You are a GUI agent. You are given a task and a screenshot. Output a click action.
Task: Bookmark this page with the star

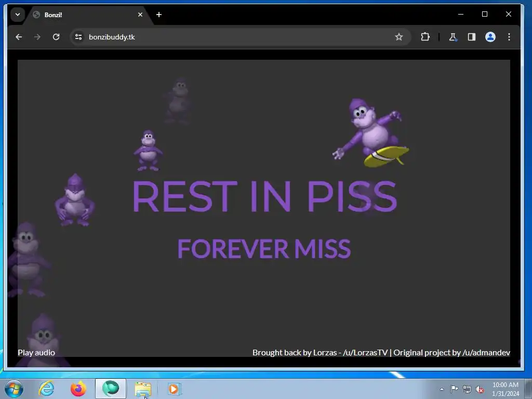tap(398, 37)
